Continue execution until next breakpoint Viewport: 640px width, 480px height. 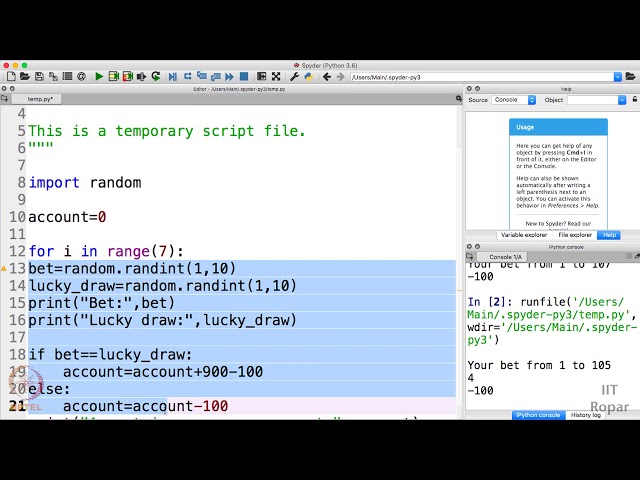(229, 76)
